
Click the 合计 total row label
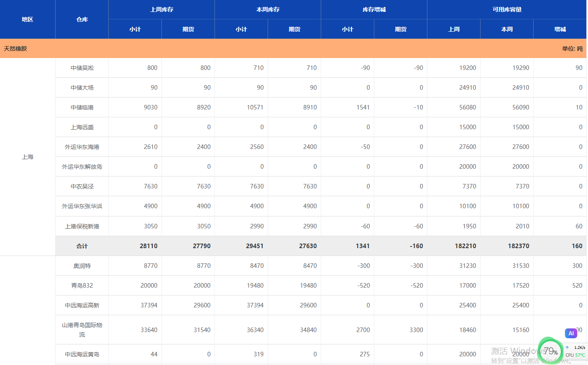coord(82,246)
